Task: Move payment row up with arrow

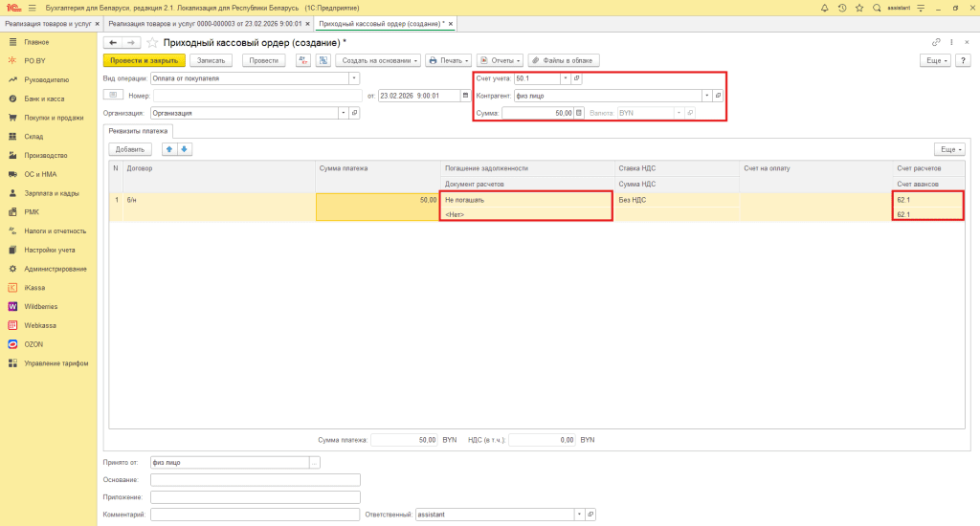Action: [170, 149]
